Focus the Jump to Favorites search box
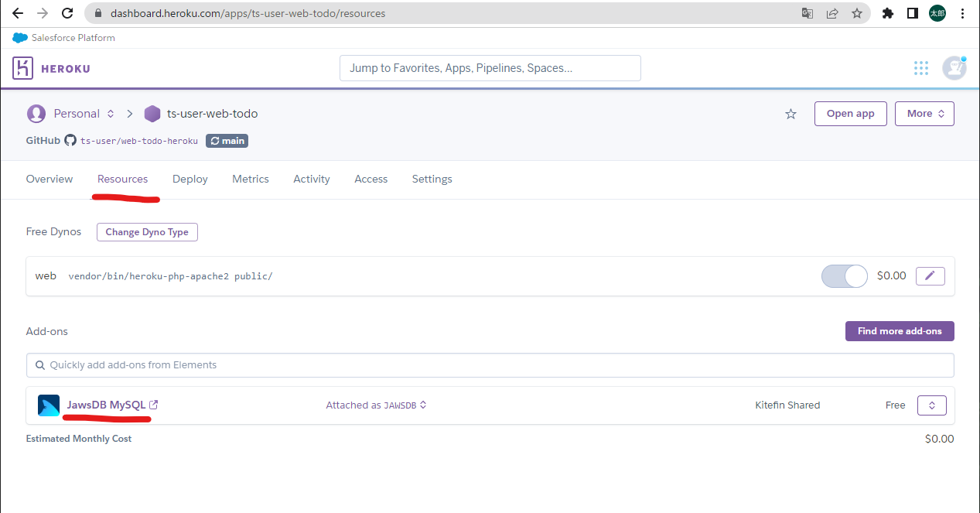The height and width of the screenshot is (513, 980). pyautogui.click(x=490, y=68)
